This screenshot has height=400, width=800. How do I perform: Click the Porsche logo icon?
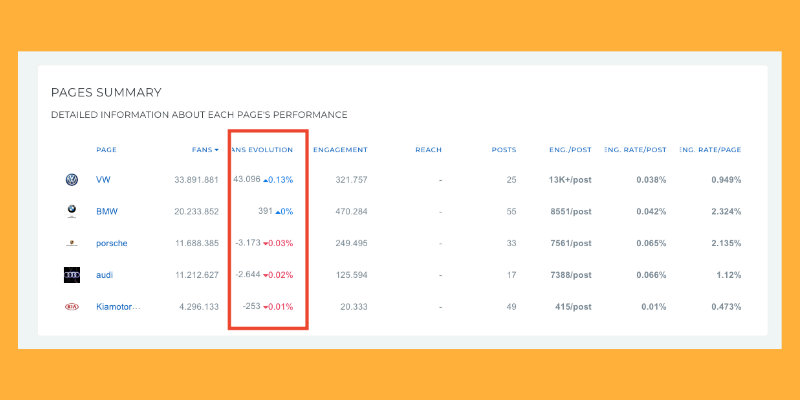72,243
